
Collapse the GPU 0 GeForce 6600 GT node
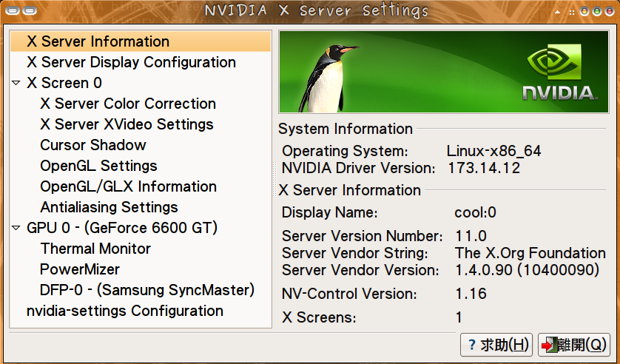coord(16,228)
